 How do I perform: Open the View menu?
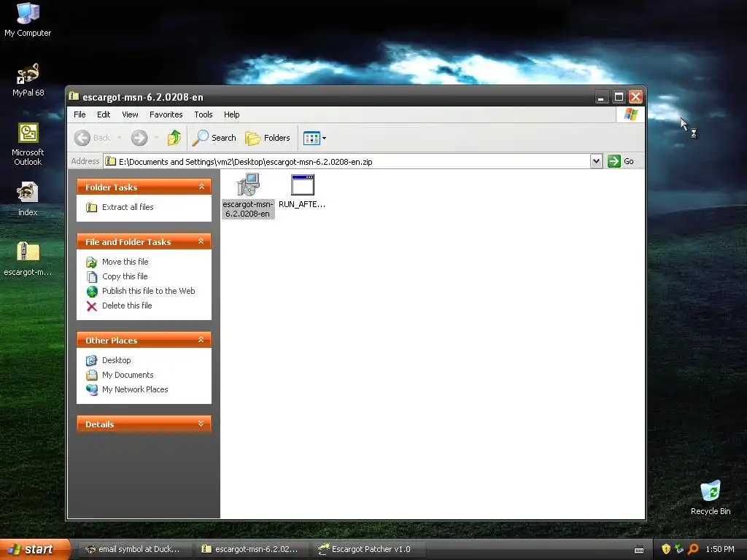130,114
